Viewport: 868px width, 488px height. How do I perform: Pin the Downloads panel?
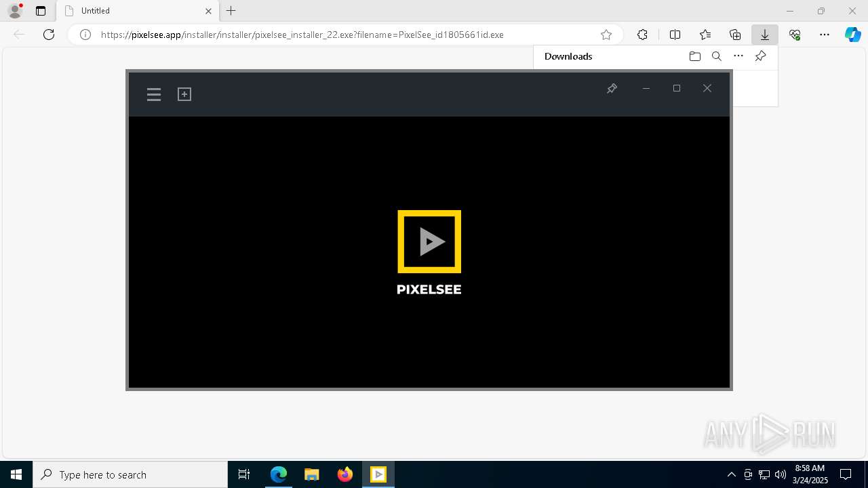[760, 56]
